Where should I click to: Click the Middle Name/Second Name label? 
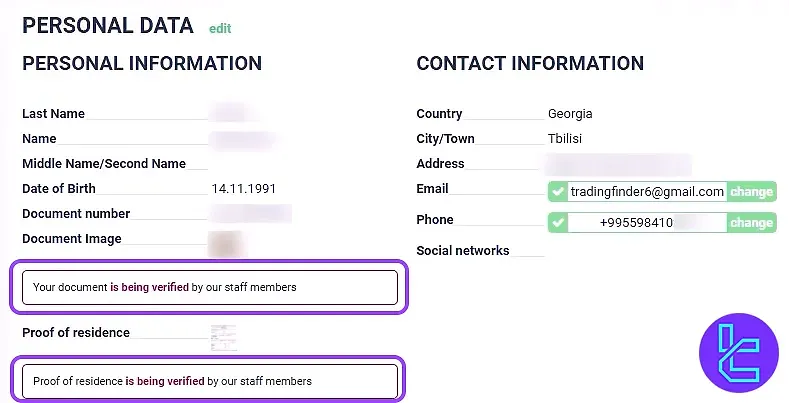[x=104, y=163]
